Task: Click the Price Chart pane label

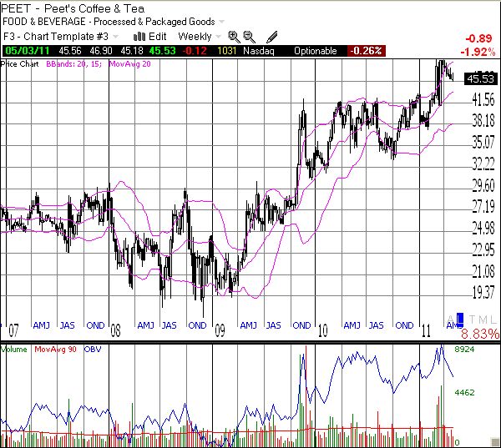Action: click(x=19, y=64)
